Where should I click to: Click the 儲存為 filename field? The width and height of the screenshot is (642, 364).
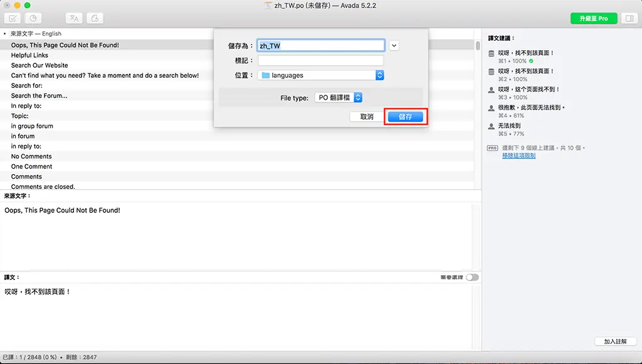coord(321,45)
